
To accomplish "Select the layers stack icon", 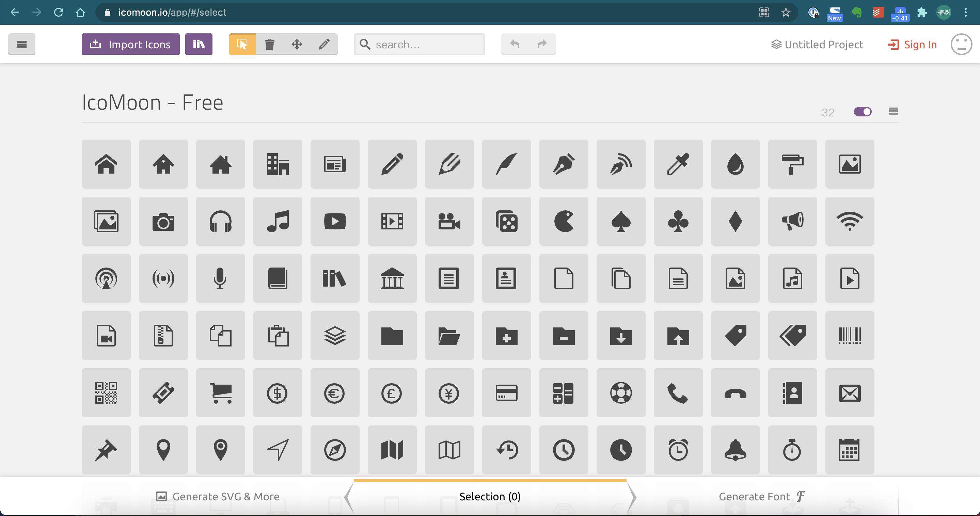I will [335, 336].
